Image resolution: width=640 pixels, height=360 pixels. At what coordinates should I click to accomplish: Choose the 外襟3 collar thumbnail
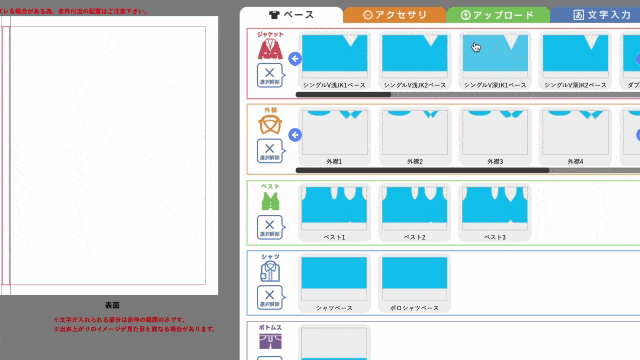point(495,137)
